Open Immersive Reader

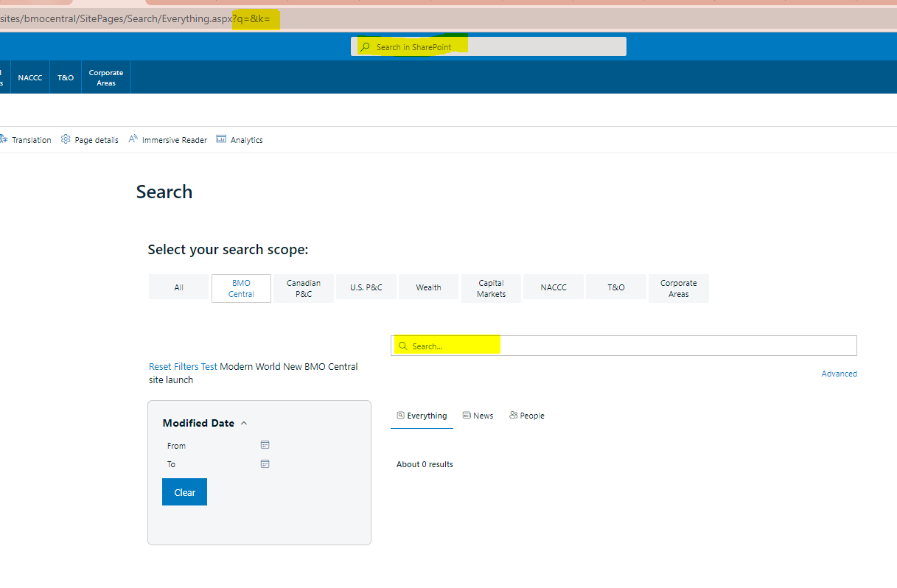pyautogui.click(x=133, y=139)
